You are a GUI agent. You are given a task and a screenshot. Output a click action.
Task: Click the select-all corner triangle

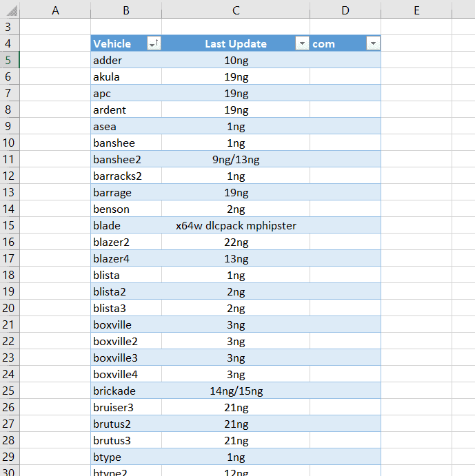click(x=11, y=10)
